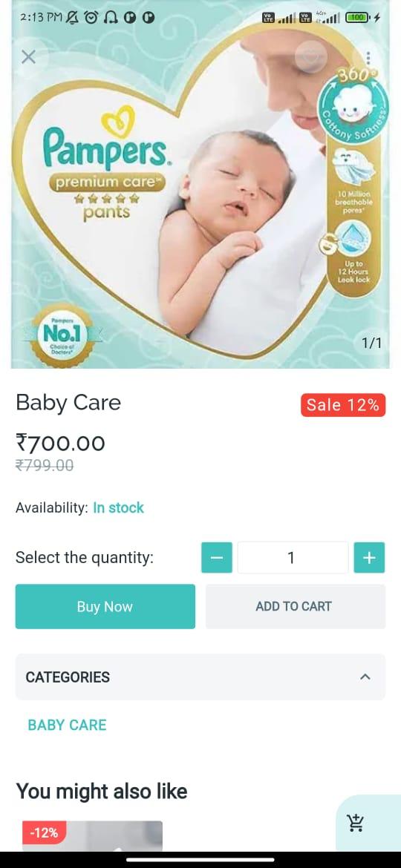Collapse the CATEGORIES section chevron

[x=365, y=677]
